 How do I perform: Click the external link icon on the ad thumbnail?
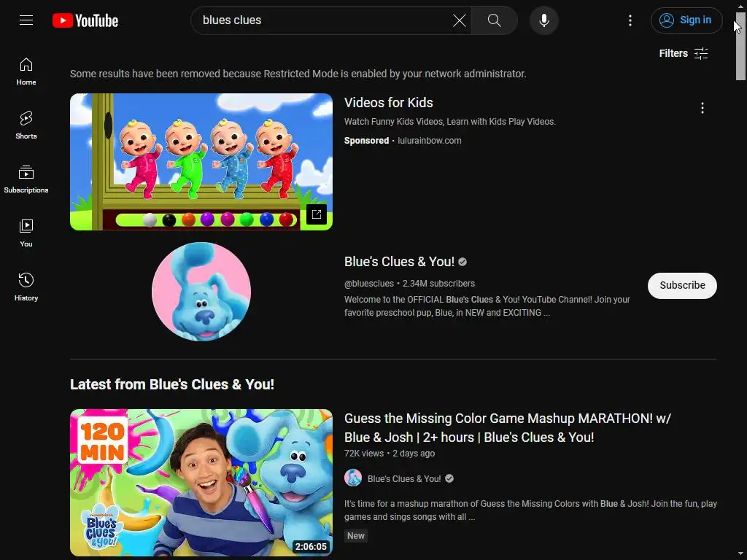click(317, 214)
